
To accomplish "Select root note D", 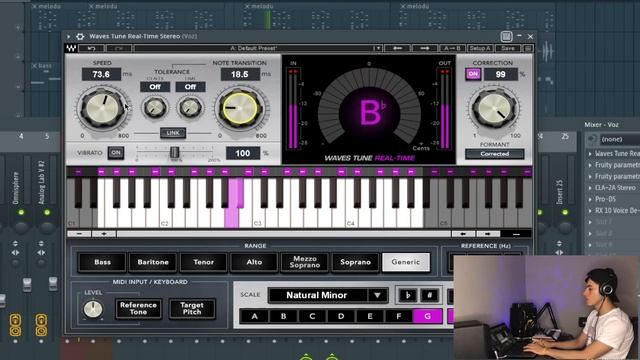I will [341, 316].
